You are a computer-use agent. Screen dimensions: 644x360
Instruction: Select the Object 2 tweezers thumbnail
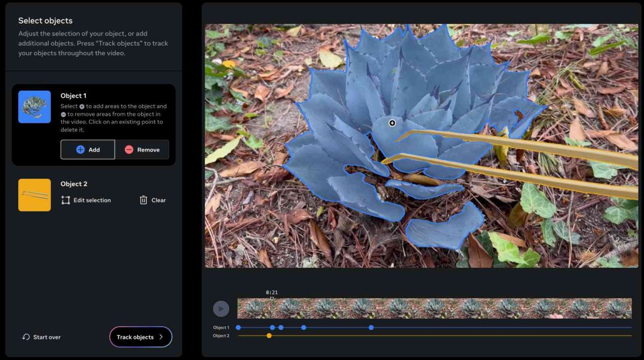coord(34,195)
